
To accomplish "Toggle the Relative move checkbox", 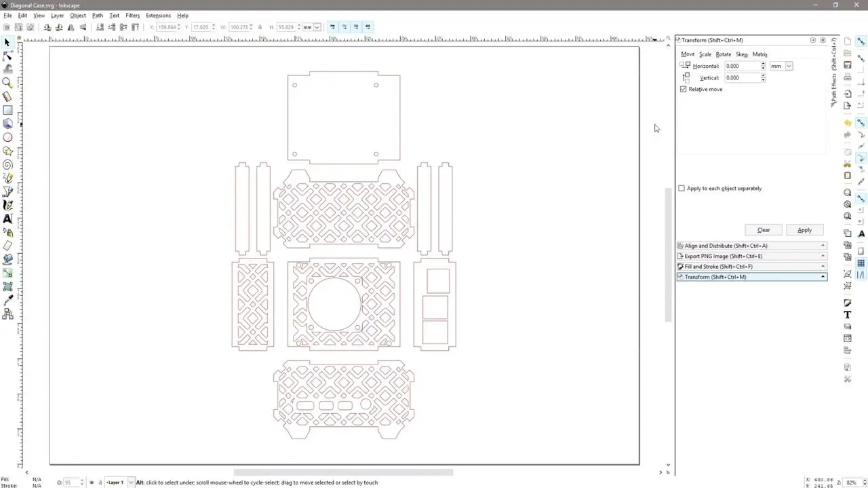I will [x=683, y=90].
